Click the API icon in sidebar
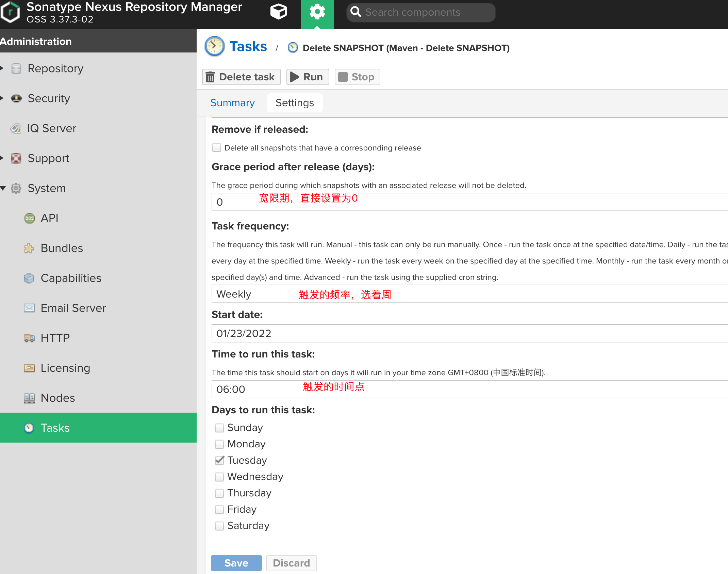Viewport: 728px width, 574px height. (x=29, y=218)
